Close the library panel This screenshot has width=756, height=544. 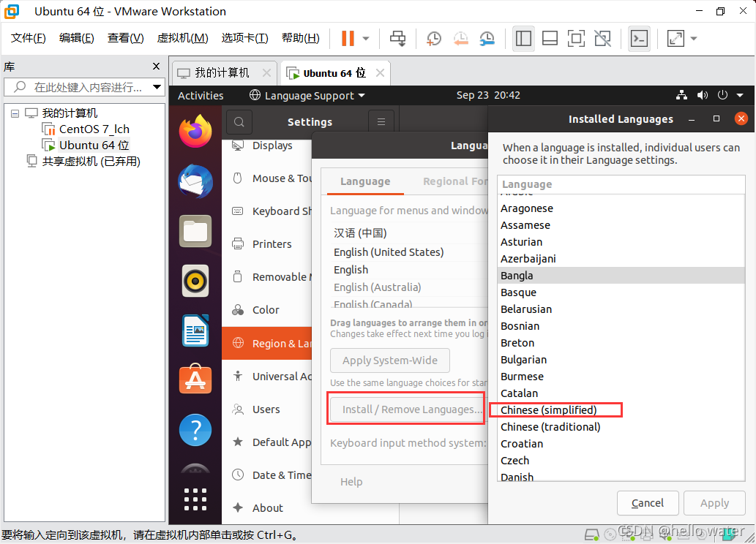156,67
